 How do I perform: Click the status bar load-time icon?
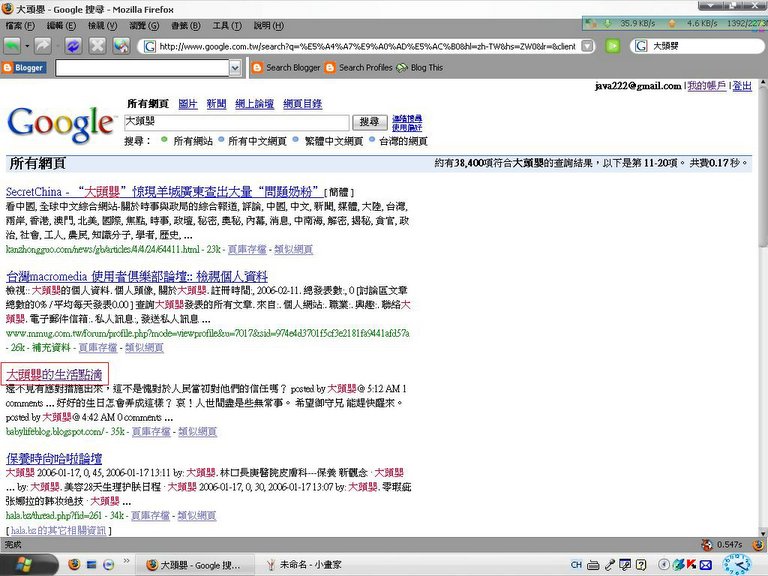click(x=707, y=545)
